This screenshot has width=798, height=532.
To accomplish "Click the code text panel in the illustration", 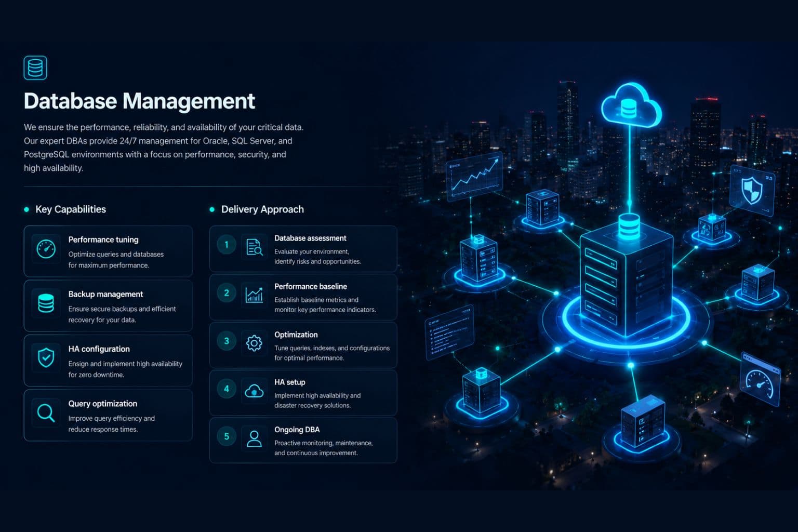I will (x=449, y=332).
